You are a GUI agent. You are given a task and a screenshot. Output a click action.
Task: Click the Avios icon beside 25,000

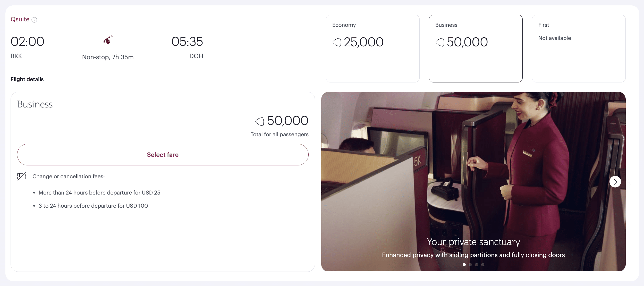[337, 42]
